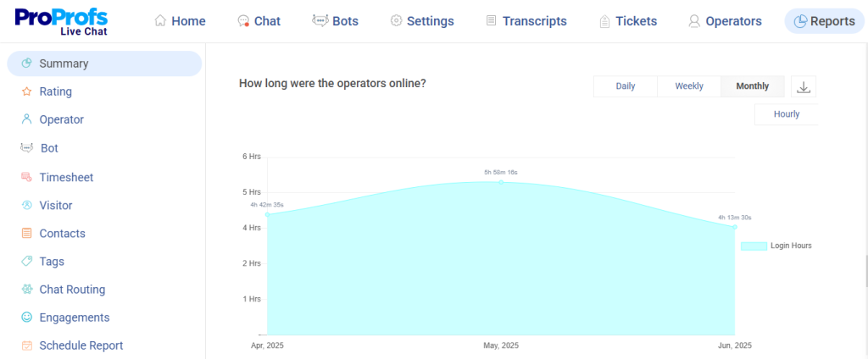Viewport: 868px width, 359px height.
Task: Open Schedule Report page
Action: pyautogui.click(x=81, y=345)
